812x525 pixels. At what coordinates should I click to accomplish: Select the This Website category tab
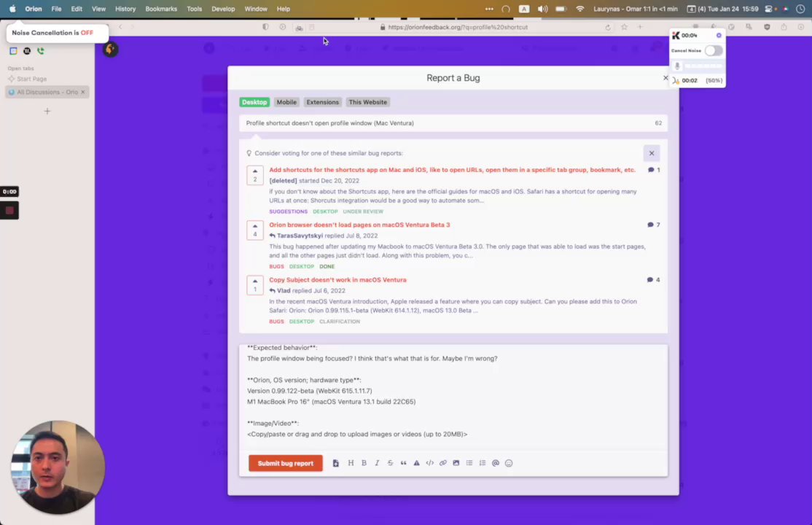click(x=367, y=102)
